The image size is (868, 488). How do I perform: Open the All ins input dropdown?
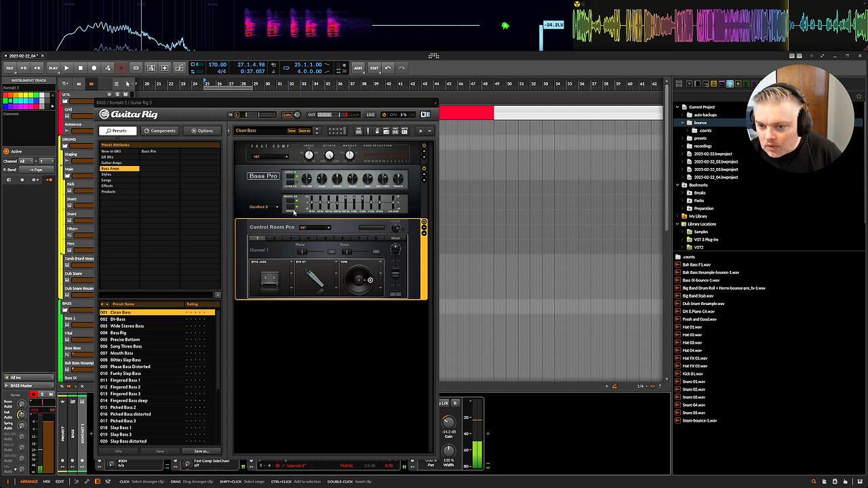[28, 377]
